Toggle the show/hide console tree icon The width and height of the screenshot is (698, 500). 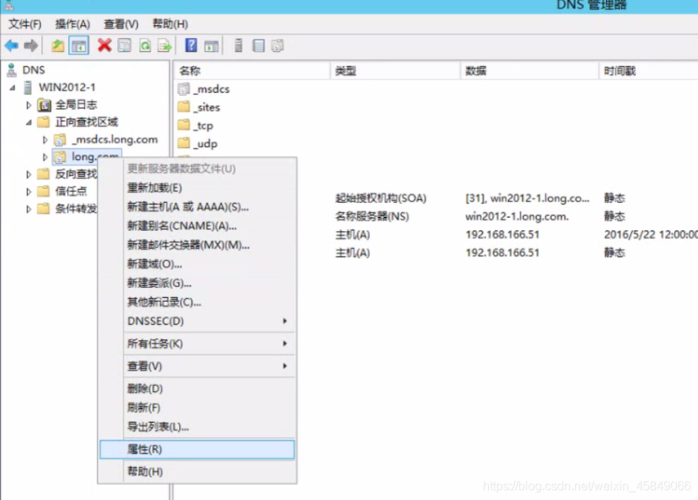pyautogui.click(x=79, y=45)
